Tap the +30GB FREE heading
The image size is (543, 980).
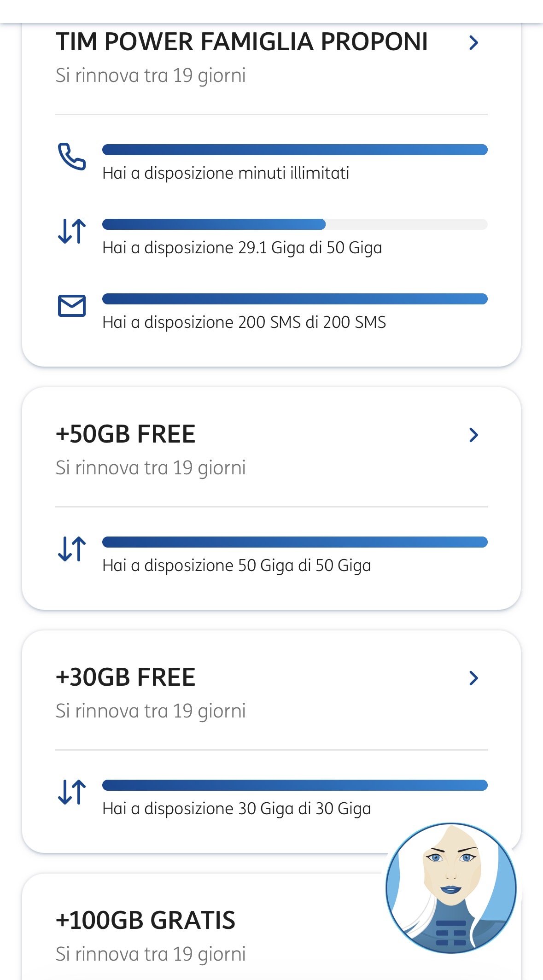(126, 677)
